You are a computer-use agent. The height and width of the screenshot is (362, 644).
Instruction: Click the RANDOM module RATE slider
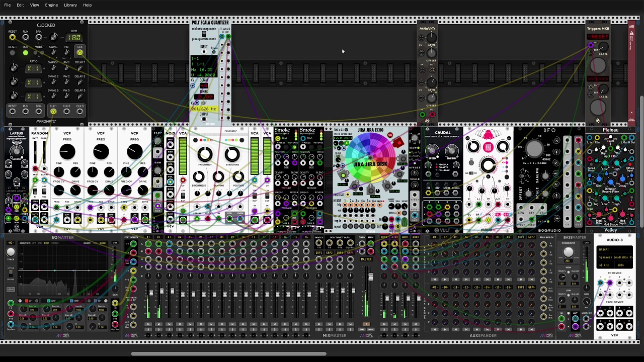click(x=35, y=152)
